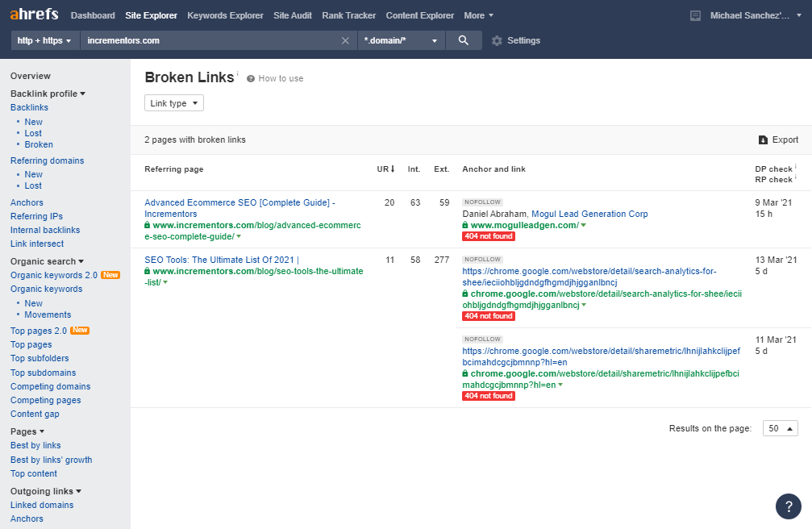Open Rank Tracker
Screen dimensions: 812x529
point(349,15)
